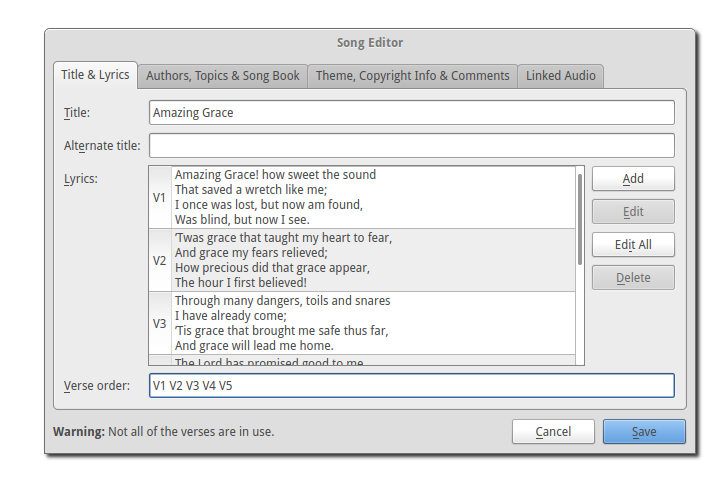
Task: Switch to Authors, Topics & Song Book tab
Action: 222,75
